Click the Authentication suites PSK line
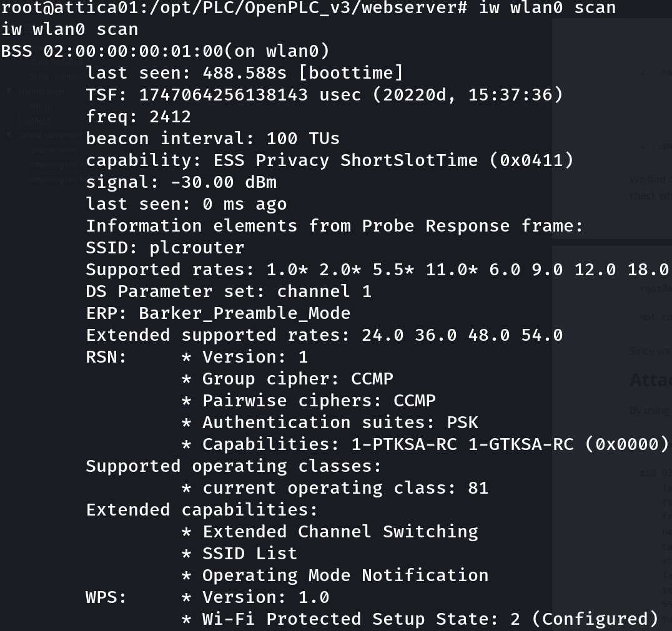This screenshot has width=672, height=631. tap(330, 423)
